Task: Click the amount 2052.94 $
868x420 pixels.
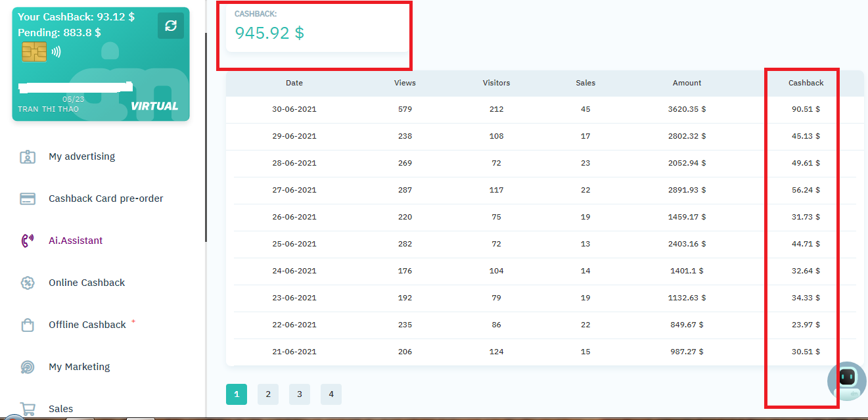Action: click(x=687, y=163)
